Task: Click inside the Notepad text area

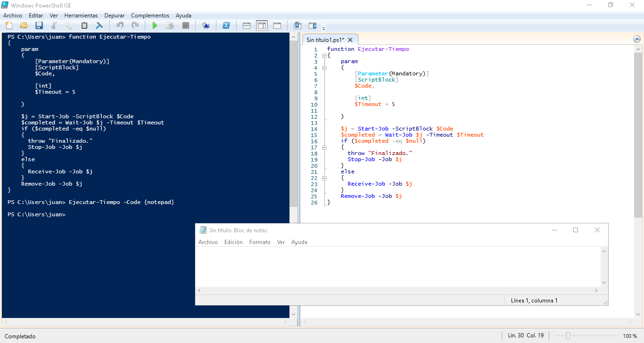Action: coord(398,267)
